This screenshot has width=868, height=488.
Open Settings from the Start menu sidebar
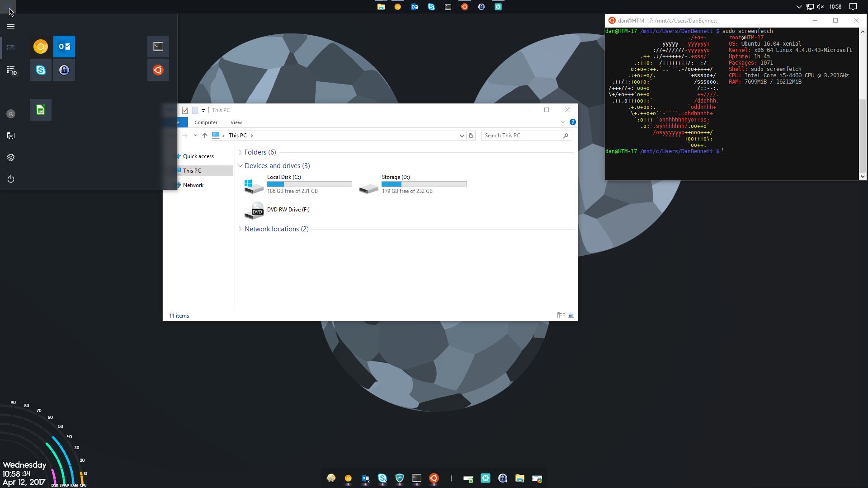click(x=10, y=157)
